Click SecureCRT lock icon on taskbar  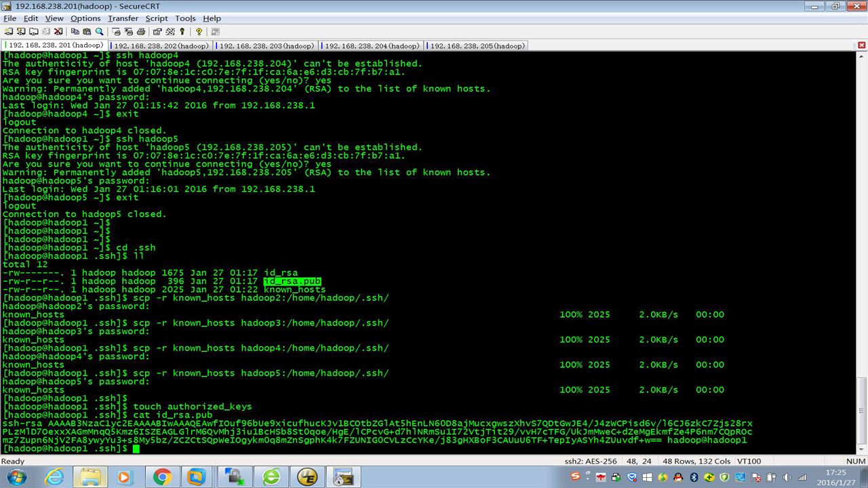235,477
